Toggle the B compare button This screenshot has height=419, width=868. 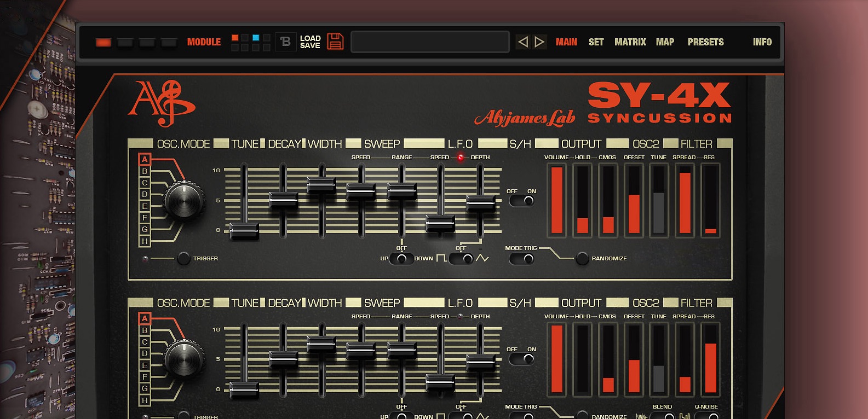click(285, 42)
